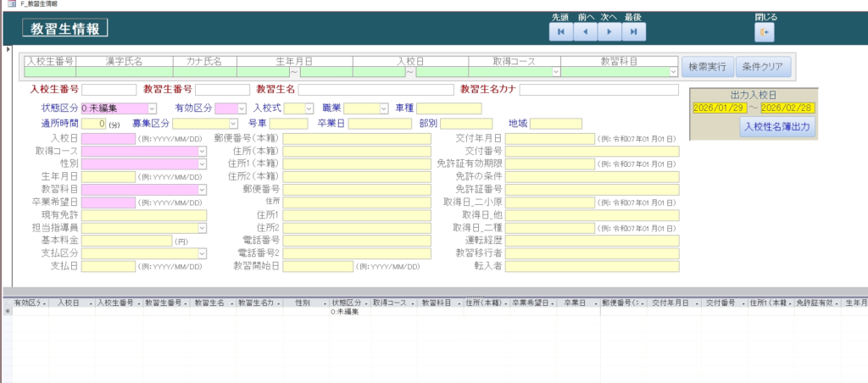Jump to last record (最後) button
868x383 pixels.
click(634, 32)
